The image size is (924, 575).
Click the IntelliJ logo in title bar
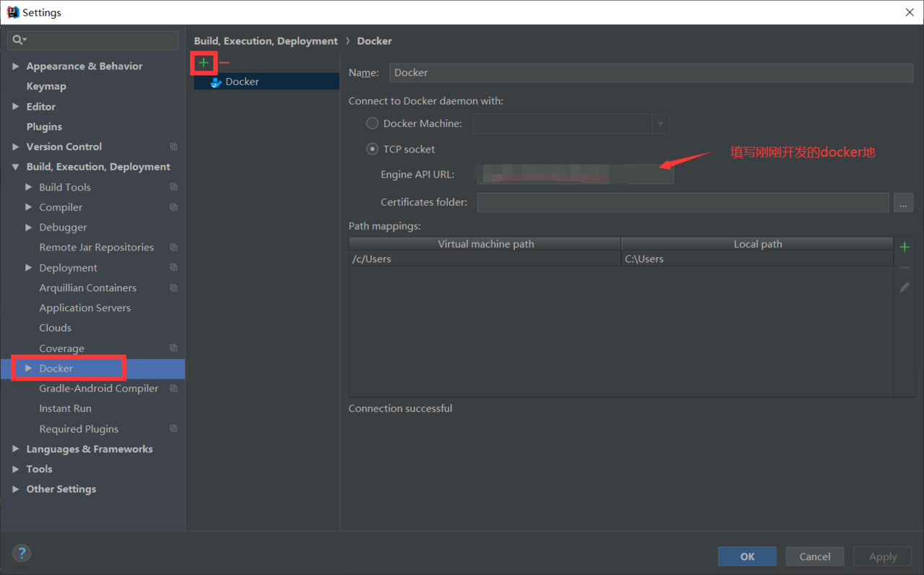tap(12, 12)
